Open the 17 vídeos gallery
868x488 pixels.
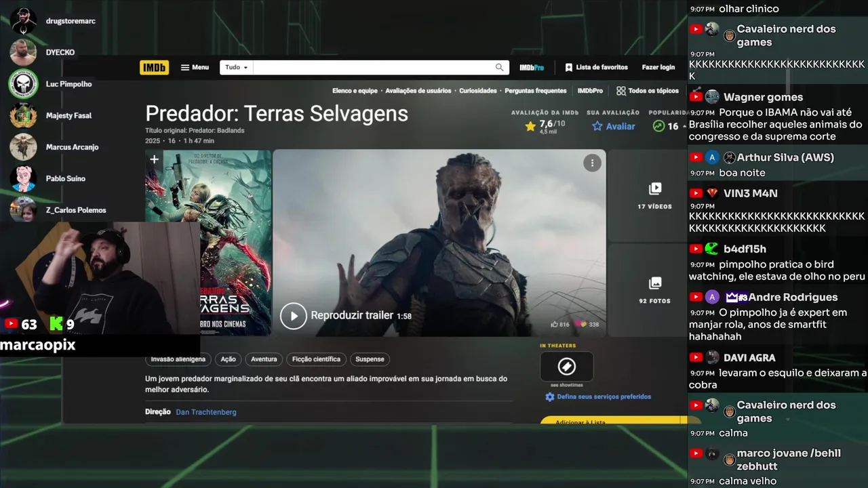654,196
